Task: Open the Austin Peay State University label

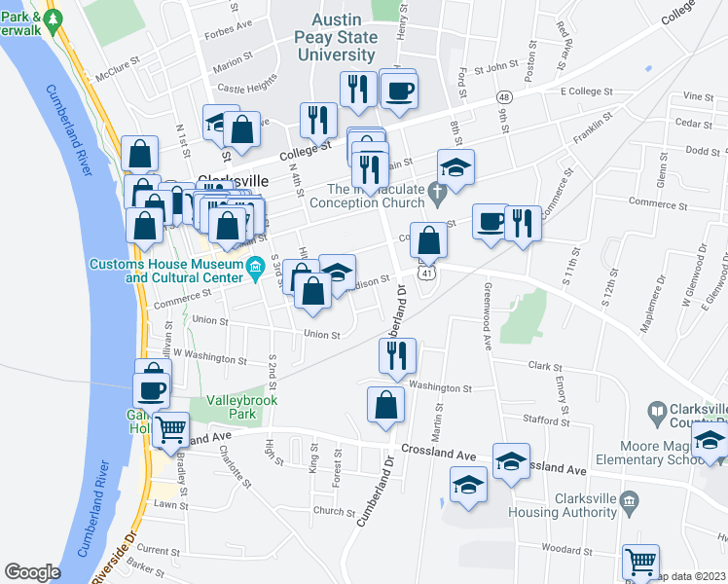Action: pos(336,37)
